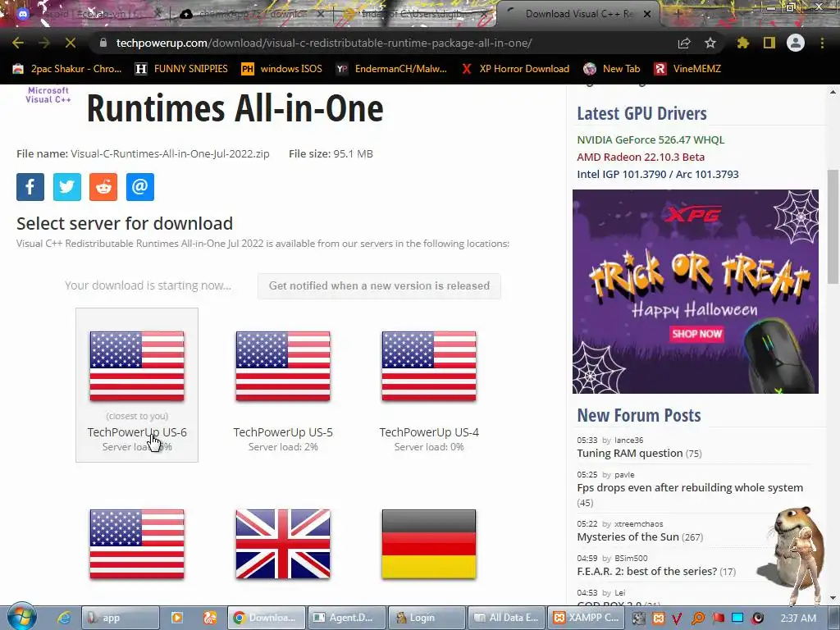This screenshot has height=630, width=840.
Task: Open EndermanCH/Malw... bookmark
Action: pos(391,69)
